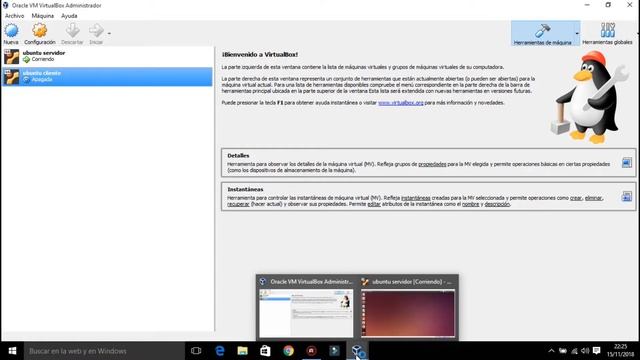Open the www.virtualbox.org link

400,103
